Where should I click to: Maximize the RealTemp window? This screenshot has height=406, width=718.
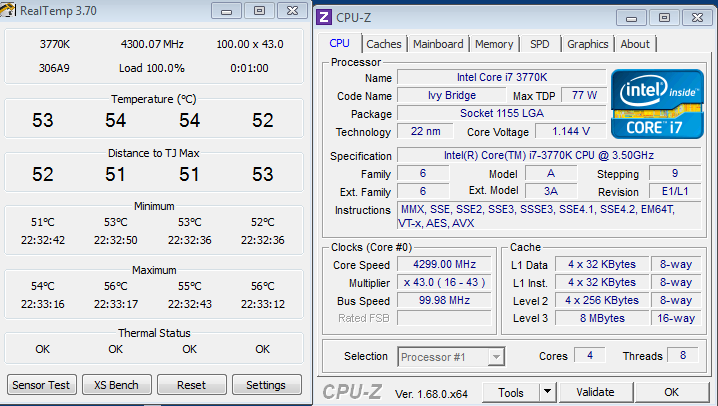259,11
